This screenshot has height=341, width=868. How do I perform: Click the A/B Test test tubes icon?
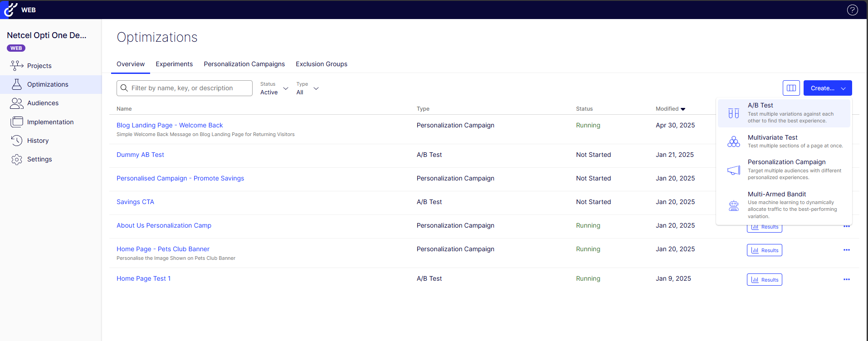click(733, 113)
